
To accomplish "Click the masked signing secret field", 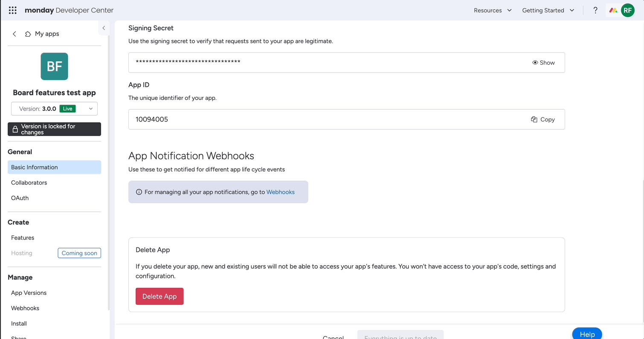I will click(346, 62).
